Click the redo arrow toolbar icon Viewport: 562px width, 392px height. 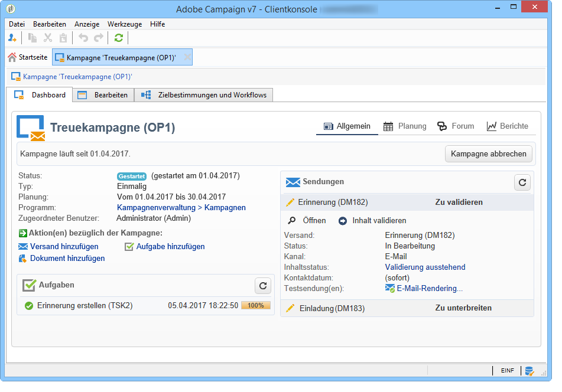(x=99, y=38)
